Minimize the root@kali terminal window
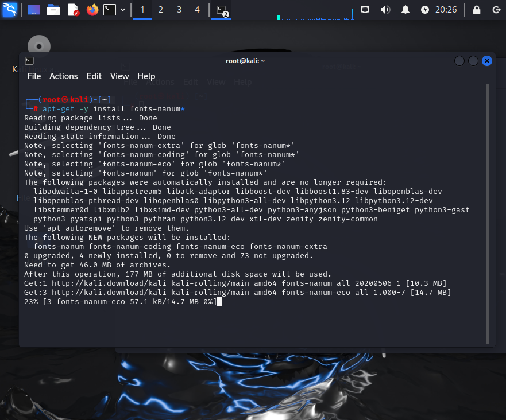 coord(459,61)
